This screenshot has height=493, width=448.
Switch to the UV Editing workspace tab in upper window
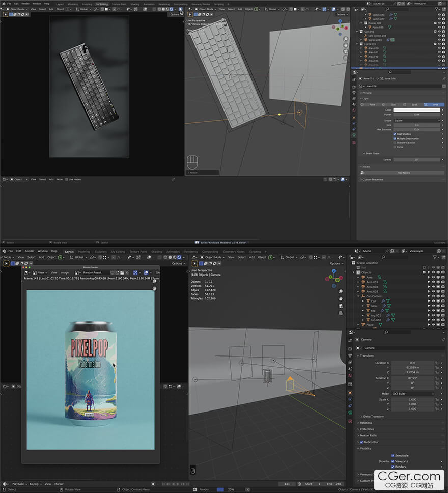(x=102, y=4)
